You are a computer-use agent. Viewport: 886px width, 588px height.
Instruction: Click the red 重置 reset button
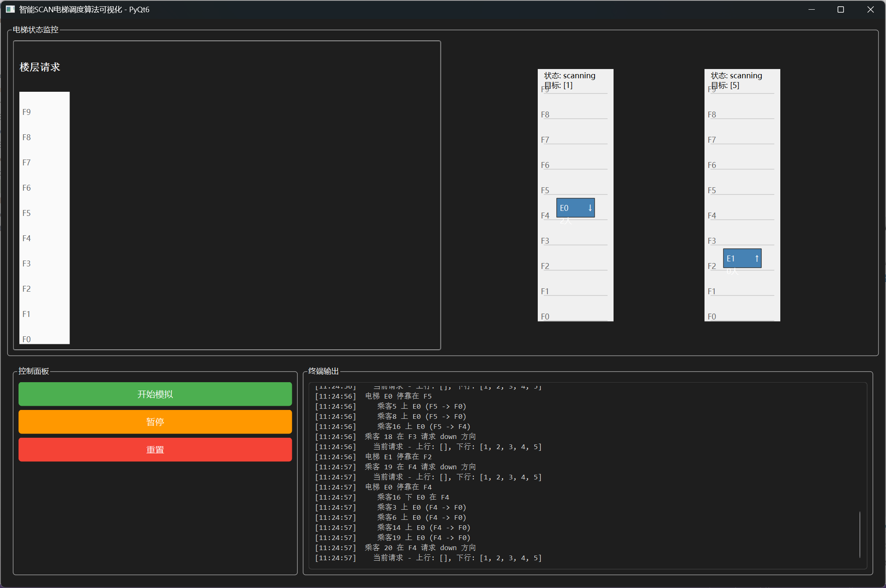coord(155,450)
